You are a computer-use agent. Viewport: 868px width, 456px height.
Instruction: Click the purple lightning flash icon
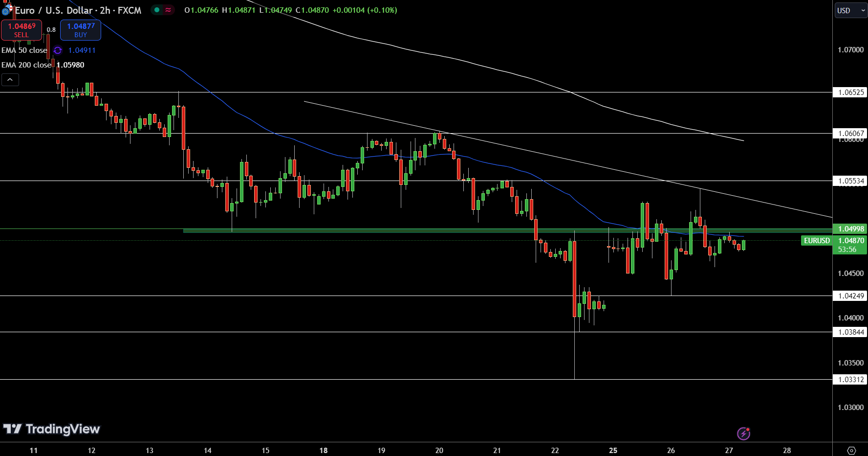pyautogui.click(x=743, y=433)
